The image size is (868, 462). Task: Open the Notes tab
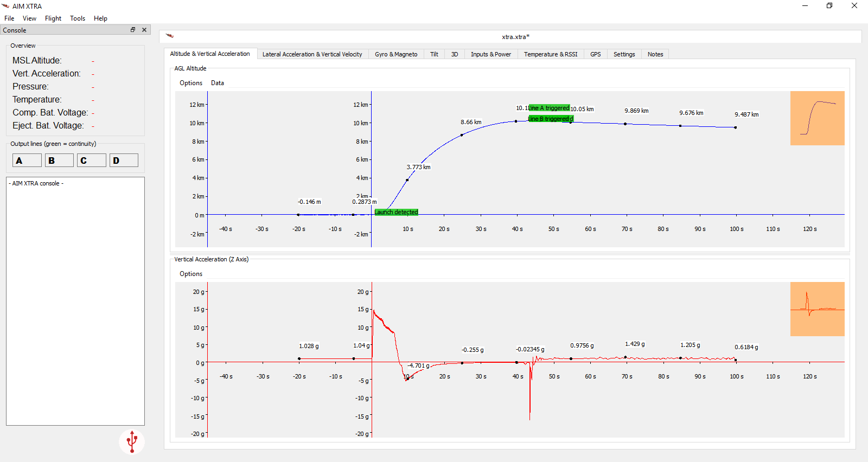(655, 54)
